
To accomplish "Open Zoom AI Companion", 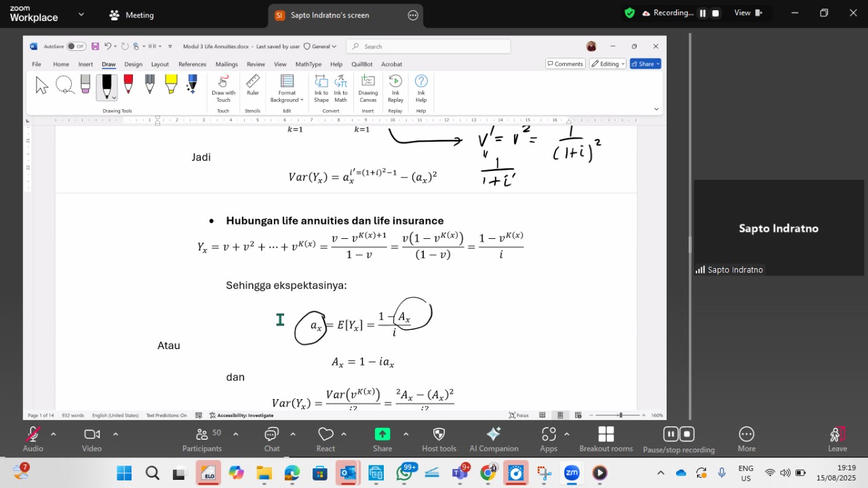I will [494, 438].
